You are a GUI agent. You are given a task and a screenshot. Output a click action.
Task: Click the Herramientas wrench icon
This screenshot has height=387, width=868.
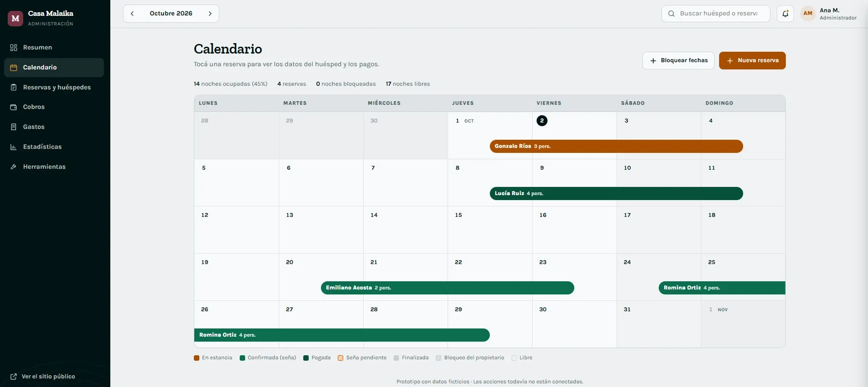[x=14, y=167]
